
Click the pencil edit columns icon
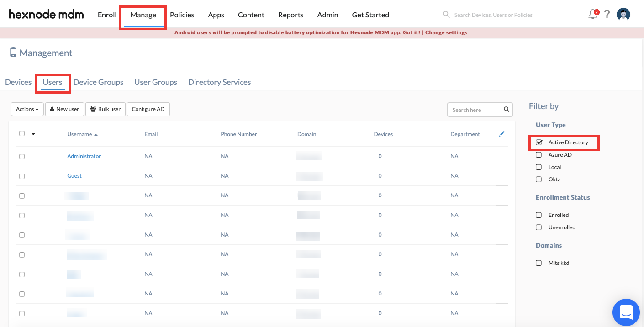click(x=502, y=134)
